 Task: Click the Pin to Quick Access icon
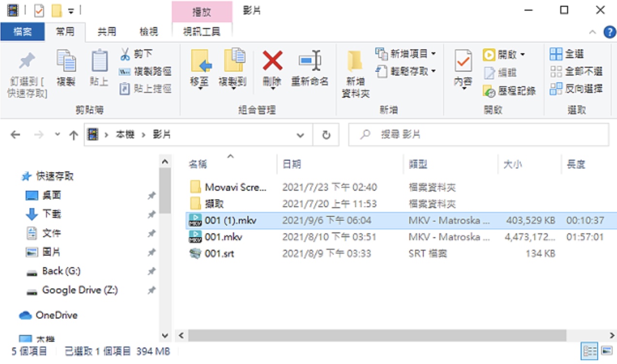[27, 61]
